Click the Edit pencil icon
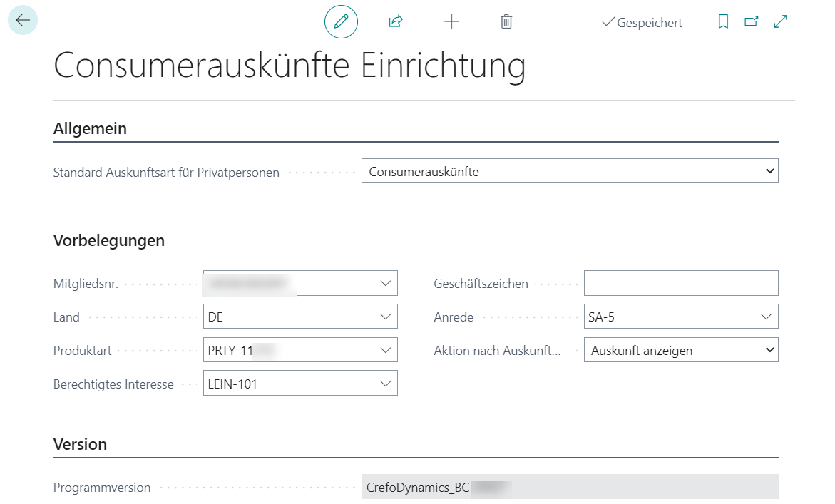The width and height of the screenshot is (835, 504). pos(341,21)
